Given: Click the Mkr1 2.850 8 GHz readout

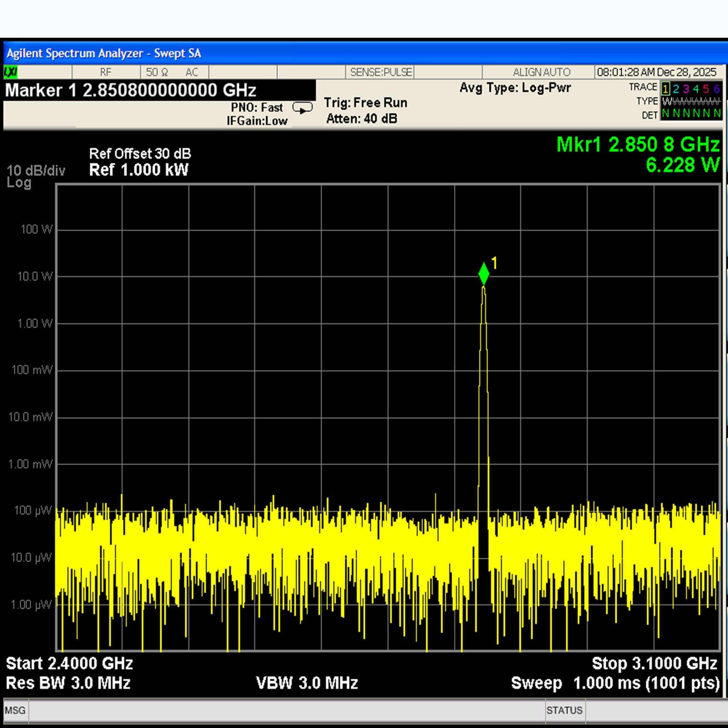Looking at the screenshot, I should pos(638,144).
